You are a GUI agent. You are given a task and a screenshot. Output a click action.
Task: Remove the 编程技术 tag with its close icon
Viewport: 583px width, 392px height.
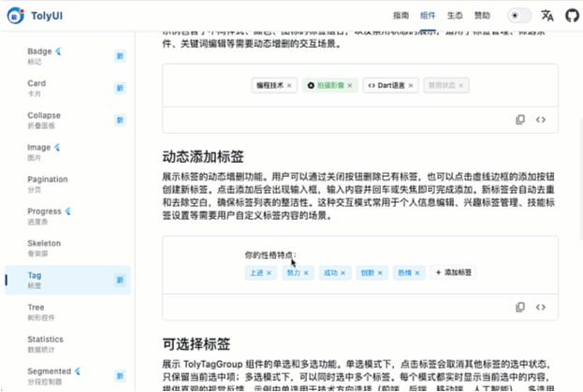(x=289, y=85)
